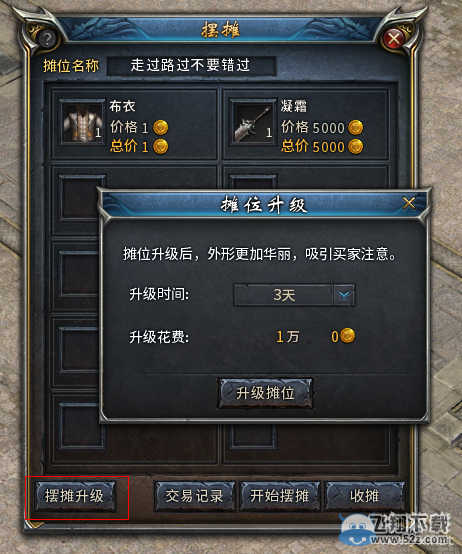Screen dimensions: 462x554
Task: Open the 3天 duration combo box
Action: pos(294,295)
